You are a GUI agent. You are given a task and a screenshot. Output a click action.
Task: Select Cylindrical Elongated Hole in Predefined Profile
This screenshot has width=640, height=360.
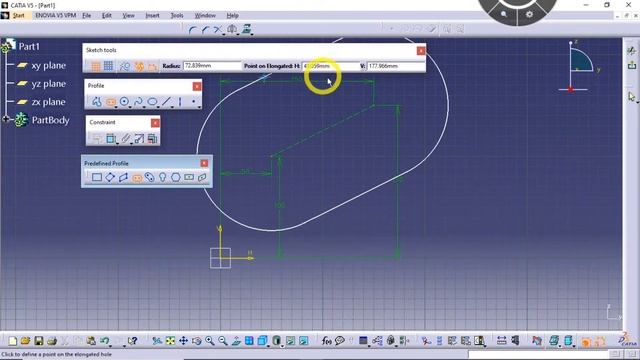pos(149,177)
